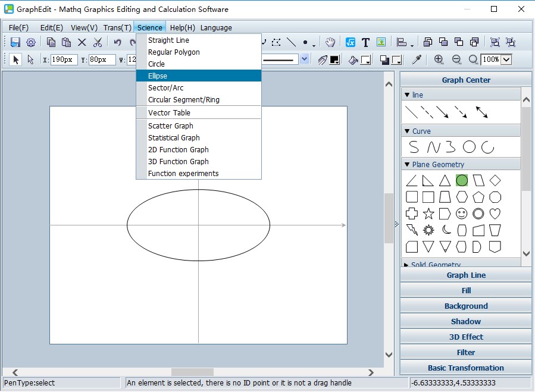Viewport: 535px width, 392px height.
Task: Open the Shadow panel
Action: [x=466, y=321]
